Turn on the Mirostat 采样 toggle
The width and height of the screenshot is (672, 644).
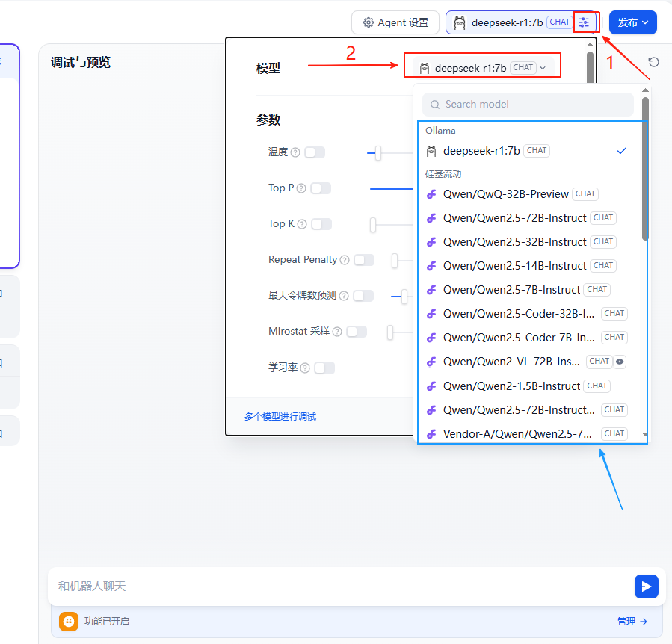357,332
